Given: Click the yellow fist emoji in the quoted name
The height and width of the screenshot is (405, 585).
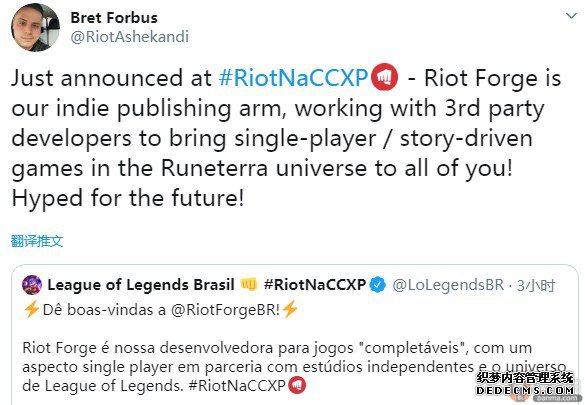Looking at the screenshot, I should 249,285.
